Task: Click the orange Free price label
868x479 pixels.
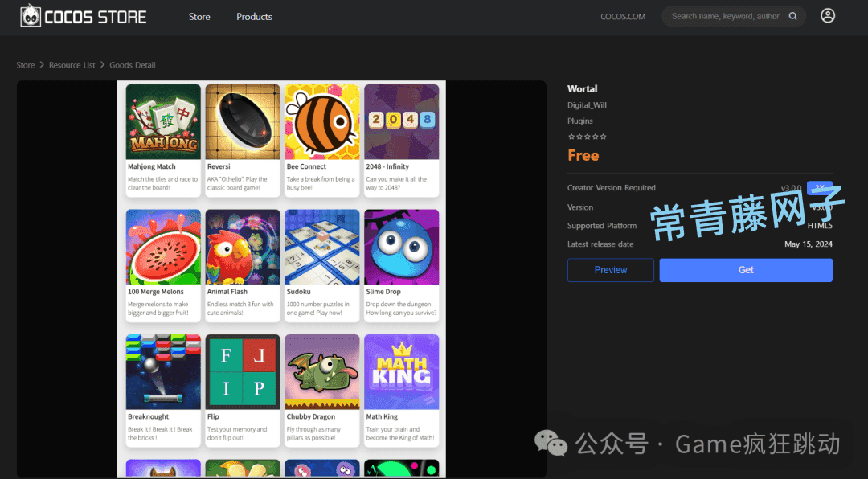Action: pyautogui.click(x=583, y=155)
